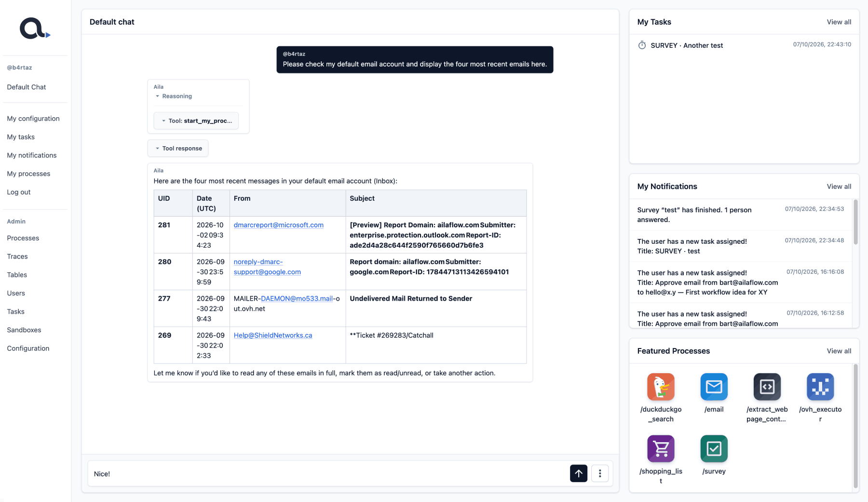View all in My Notifications panel
Image resolution: width=868 pixels, height=502 pixels.
839,186
